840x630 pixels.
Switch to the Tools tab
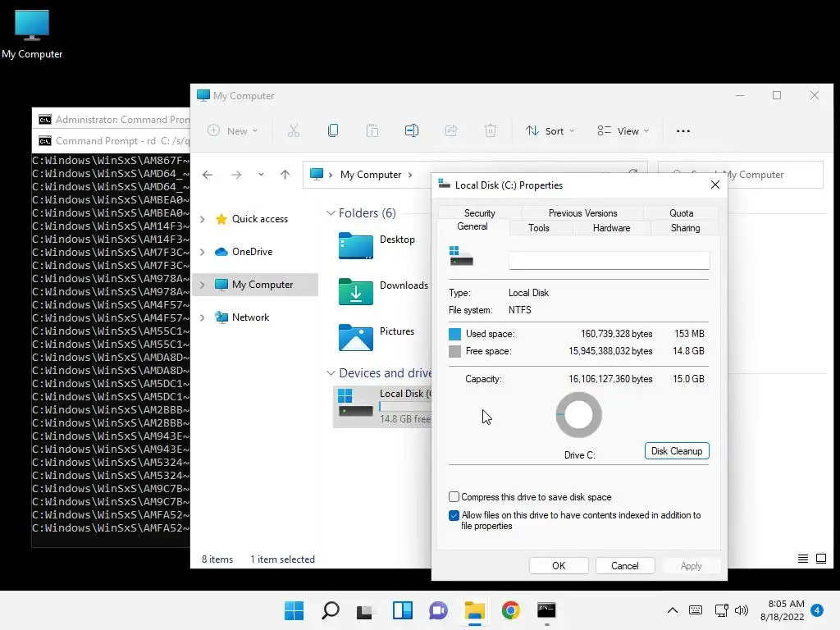click(538, 228)
